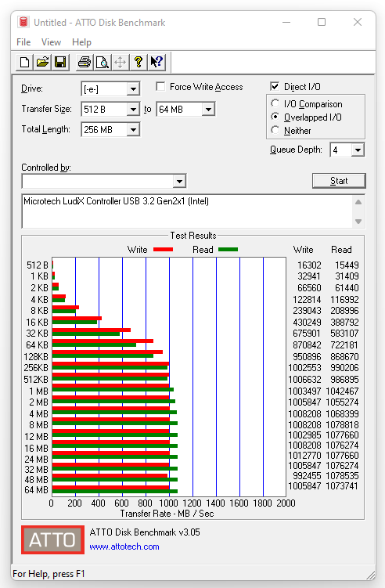
Task: Click the red Write legend swatch
Action: 163,250
